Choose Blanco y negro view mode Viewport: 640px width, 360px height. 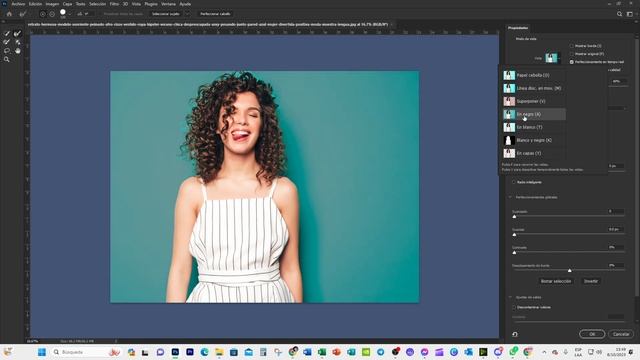coord(534,140)
